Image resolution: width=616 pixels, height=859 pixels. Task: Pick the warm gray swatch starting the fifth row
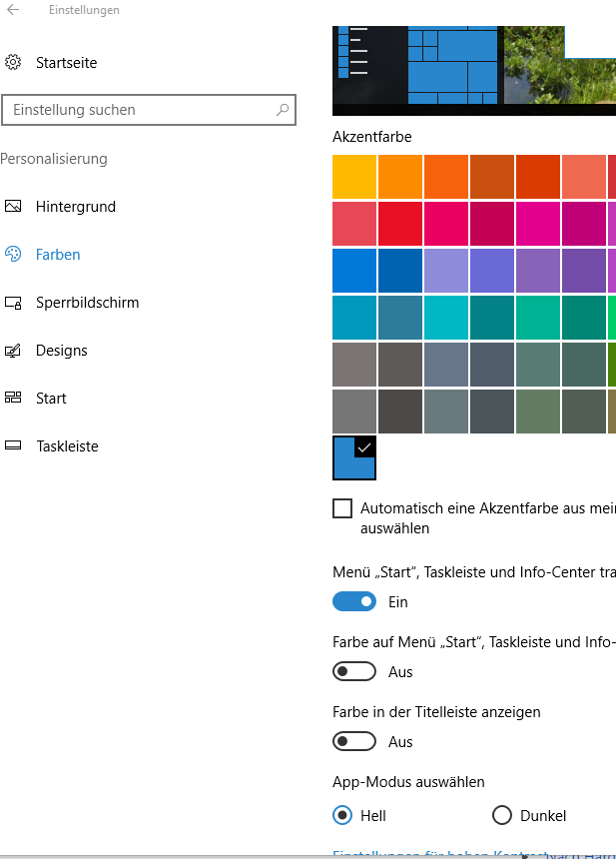click(x=354, y=365)
